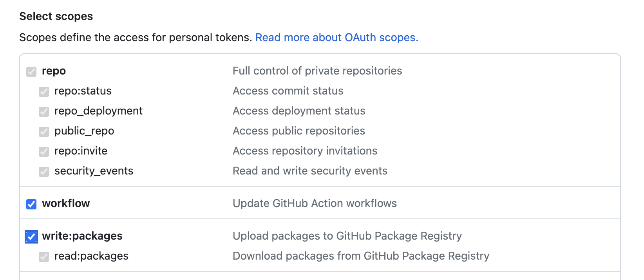Click the 'read:packages' label text

pyautogui.click(x=91, y=256)
